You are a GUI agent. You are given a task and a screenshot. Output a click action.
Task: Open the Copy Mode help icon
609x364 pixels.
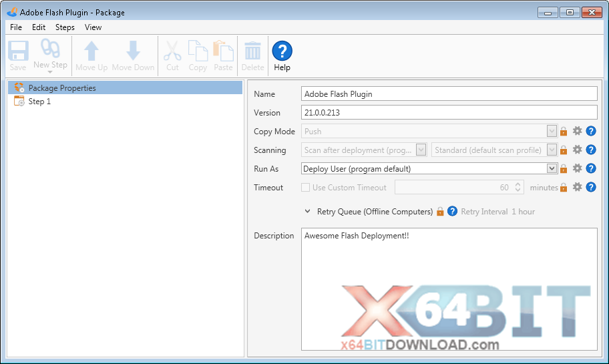pos(591,131)
